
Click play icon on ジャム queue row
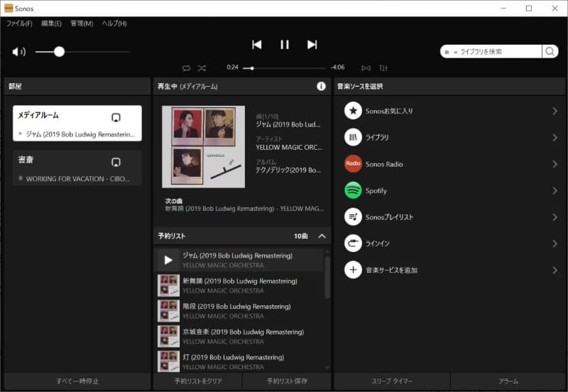168,260
